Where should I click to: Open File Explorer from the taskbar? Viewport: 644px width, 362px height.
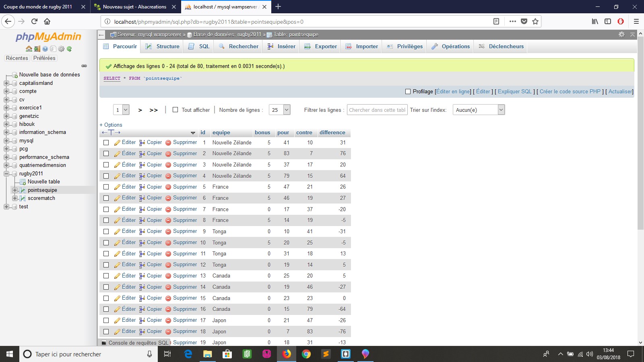(207, 354)
